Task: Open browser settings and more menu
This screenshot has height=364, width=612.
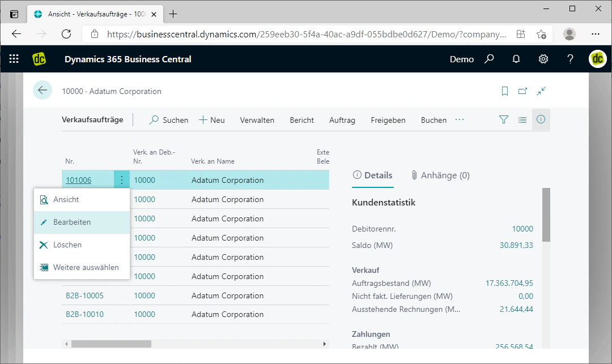Action: pos(595,34)
